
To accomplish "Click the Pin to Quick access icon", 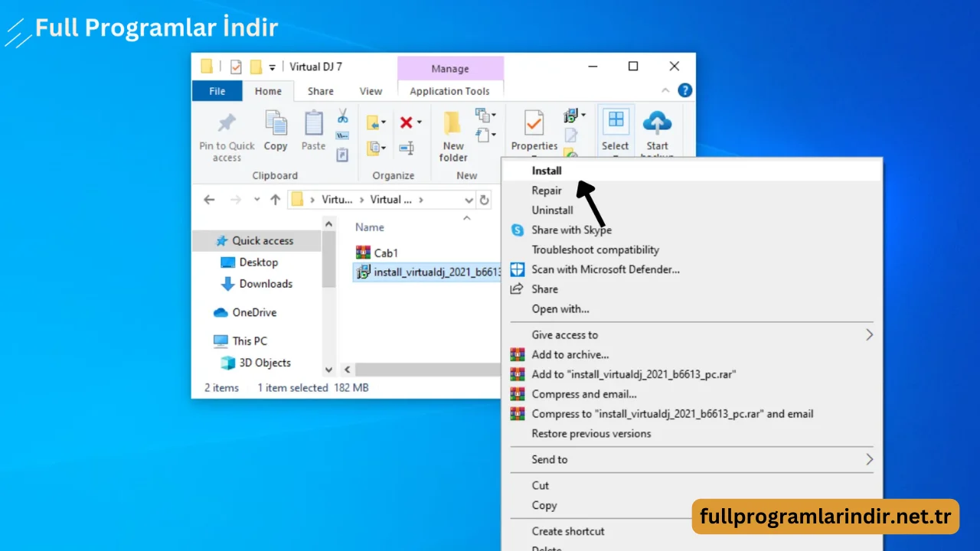I will 227,123.
